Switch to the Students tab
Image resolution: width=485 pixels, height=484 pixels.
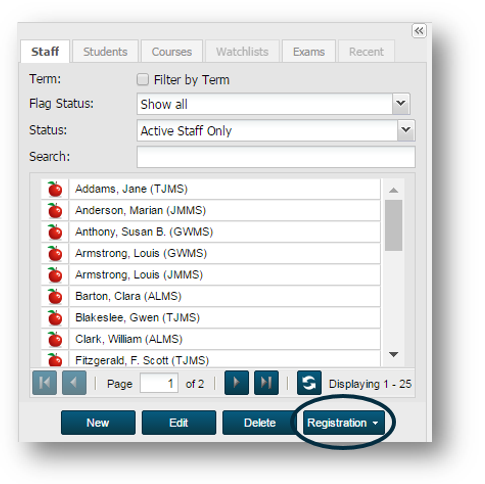[105, 52]
